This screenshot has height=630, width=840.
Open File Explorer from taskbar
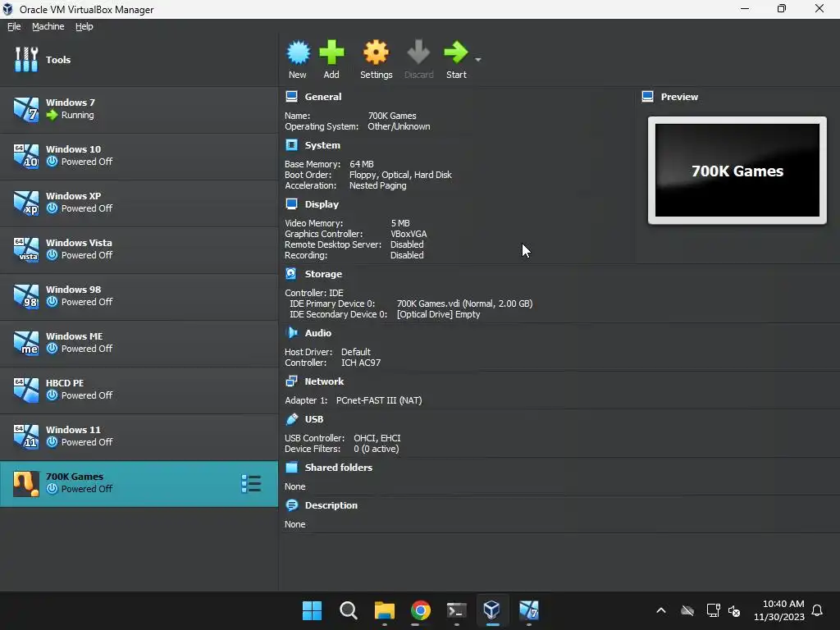point(384,610)
